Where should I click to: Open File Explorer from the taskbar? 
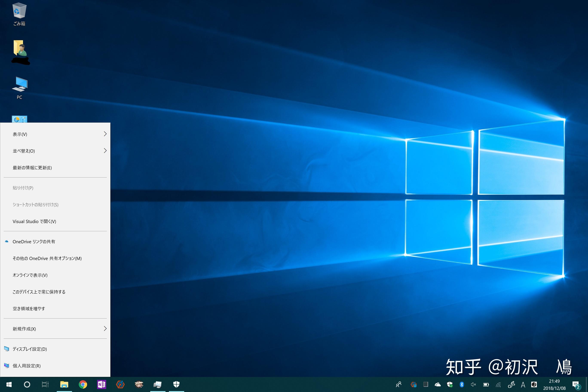tap(64, 384)
